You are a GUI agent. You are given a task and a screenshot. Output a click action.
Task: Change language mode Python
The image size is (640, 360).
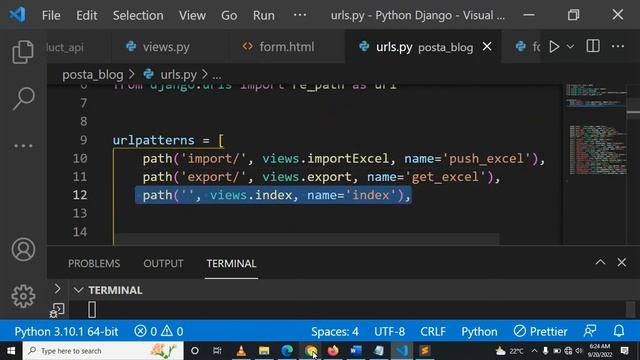coord(479,331)
